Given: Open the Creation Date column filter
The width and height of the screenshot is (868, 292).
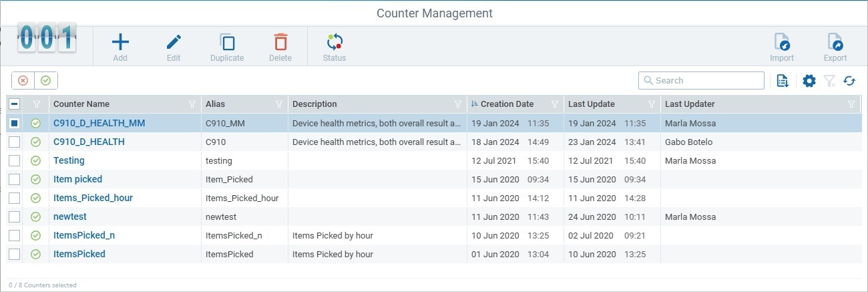Looking at the screenshot, I should coord(554,104).
